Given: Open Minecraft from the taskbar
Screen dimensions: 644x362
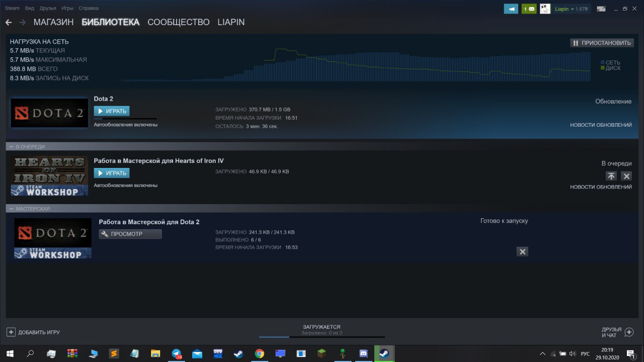Looking at the screenshot, I should pos(321,353).
